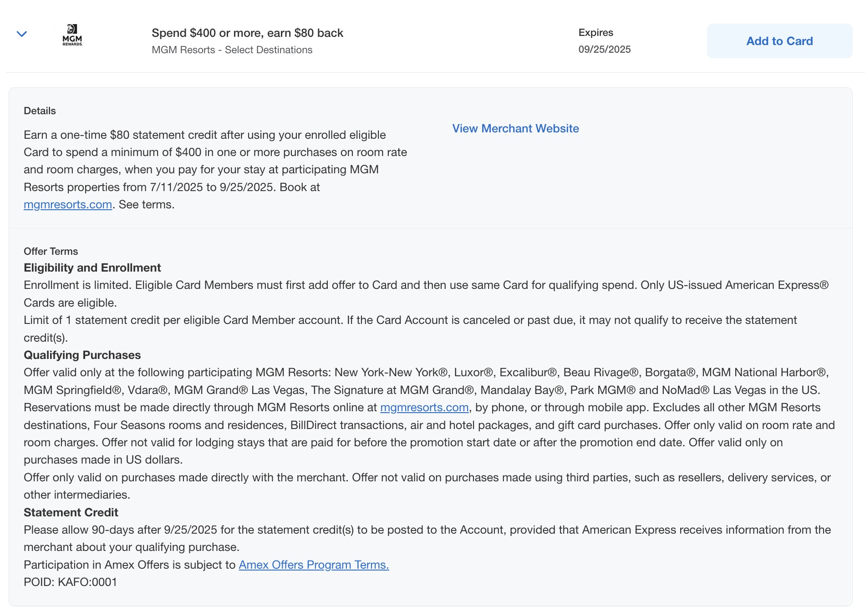Open the View Merchant Website link
The image size is (865, 616).
pyautogui.click(x=515, y=129)
